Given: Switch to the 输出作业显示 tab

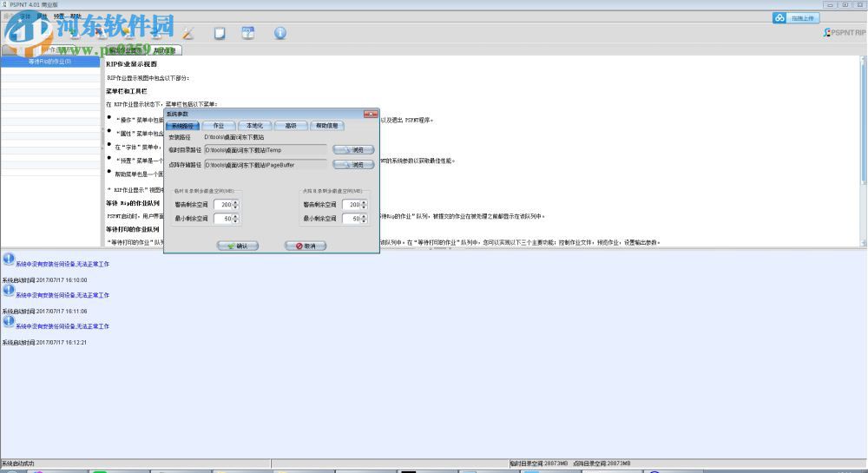Looking at the screenshot, I should point(125,50).
